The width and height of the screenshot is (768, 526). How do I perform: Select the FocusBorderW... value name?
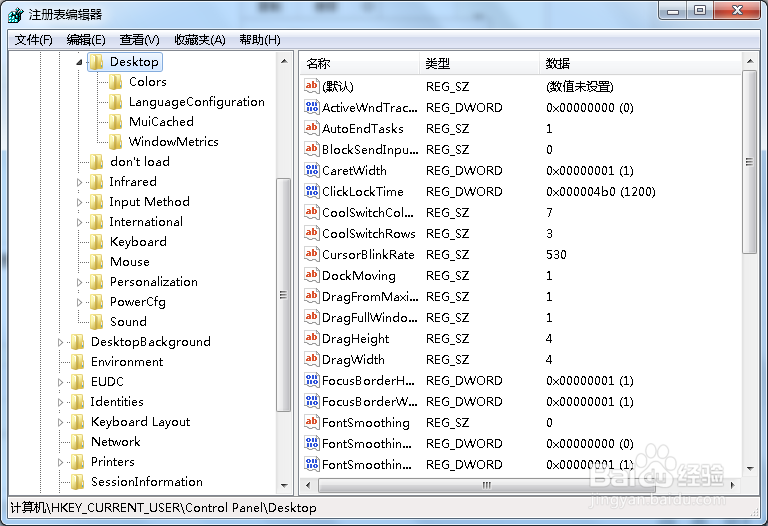coord(370,402)
